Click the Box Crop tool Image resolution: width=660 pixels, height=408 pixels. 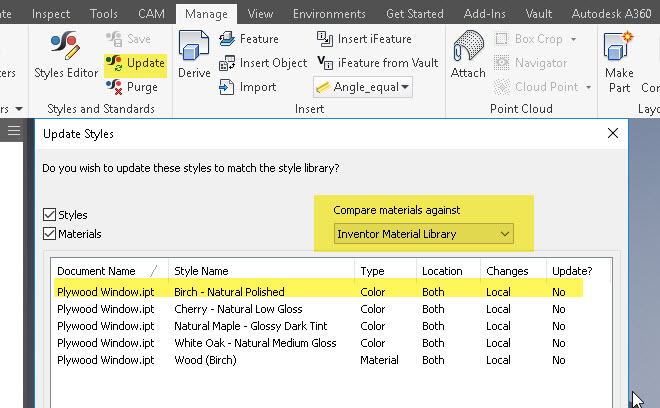(529, 39)
